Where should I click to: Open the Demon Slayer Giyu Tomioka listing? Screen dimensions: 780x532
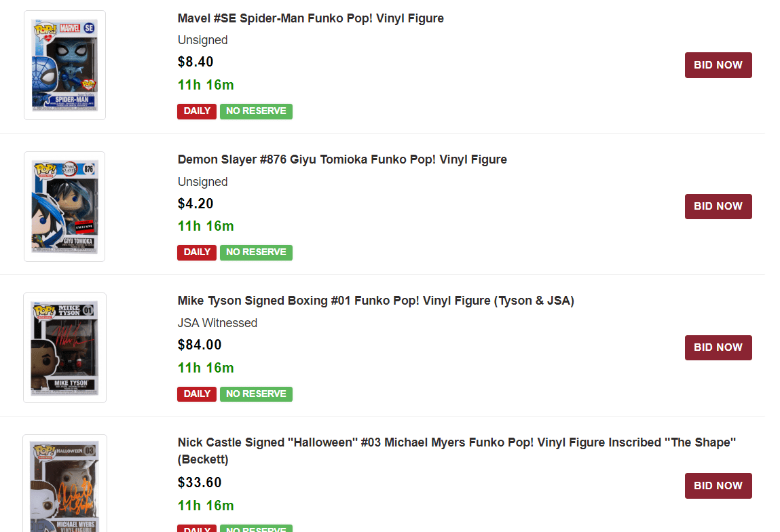(342, 159)
